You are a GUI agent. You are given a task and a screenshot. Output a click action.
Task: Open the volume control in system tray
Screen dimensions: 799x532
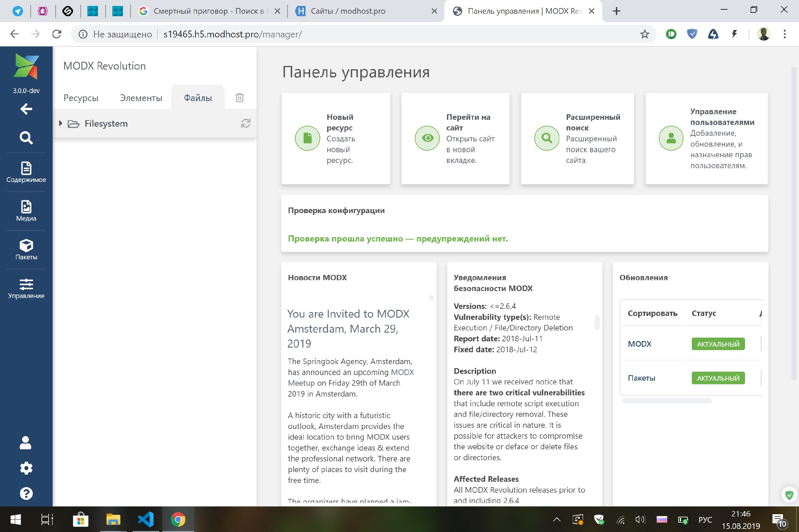coord(640,520)
